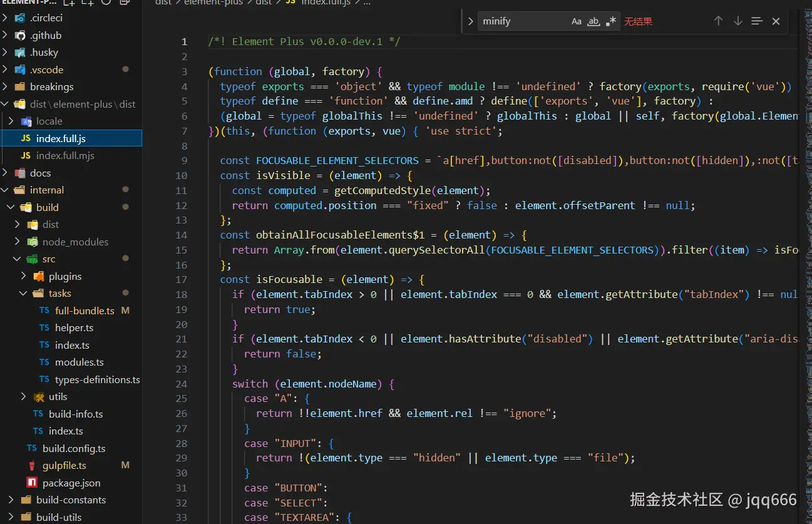Open full-bundle.ts in explorer
812x524 pixels.
click(85, 311)
